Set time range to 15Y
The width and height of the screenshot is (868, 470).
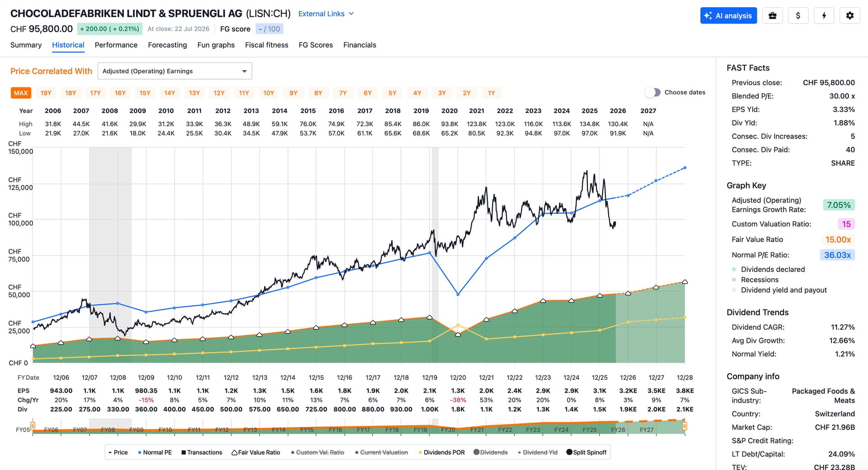145,93
